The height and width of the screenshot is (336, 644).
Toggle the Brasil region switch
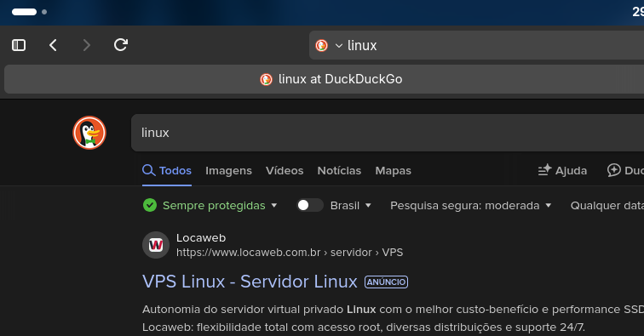pyautogui.click(x=310, y=205)
